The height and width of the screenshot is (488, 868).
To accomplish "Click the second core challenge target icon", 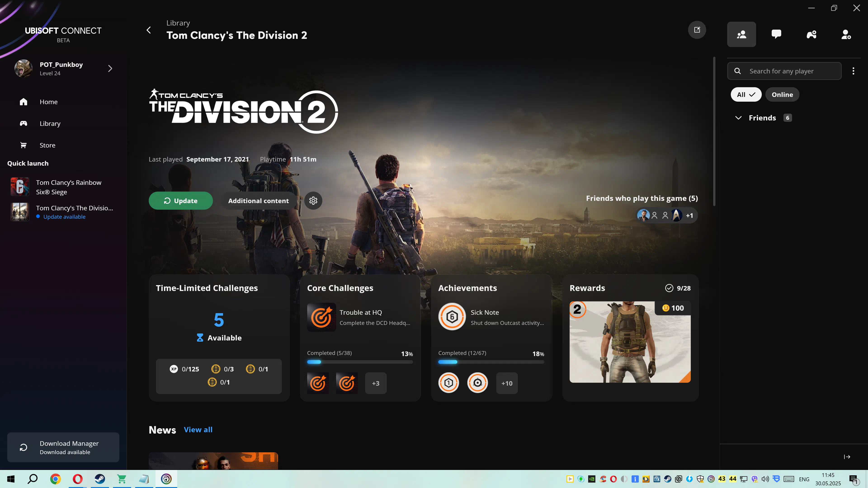I will pos(347,383).
